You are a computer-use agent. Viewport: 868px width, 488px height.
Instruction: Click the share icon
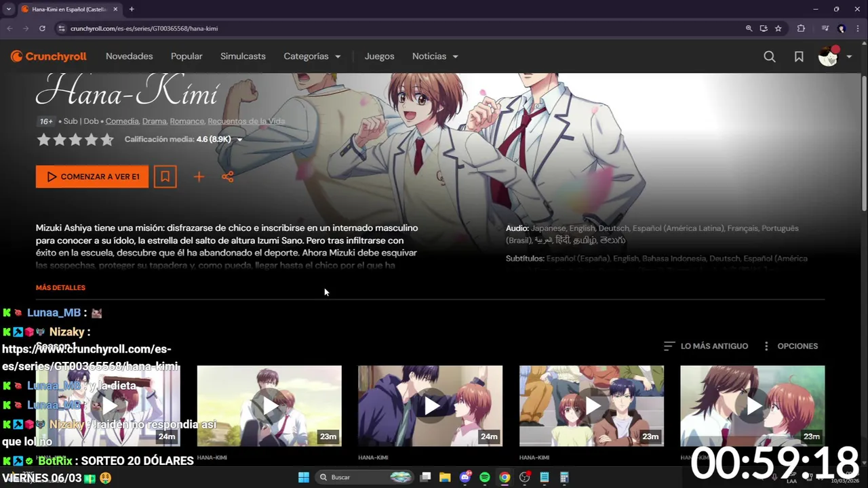pos(228,177)
